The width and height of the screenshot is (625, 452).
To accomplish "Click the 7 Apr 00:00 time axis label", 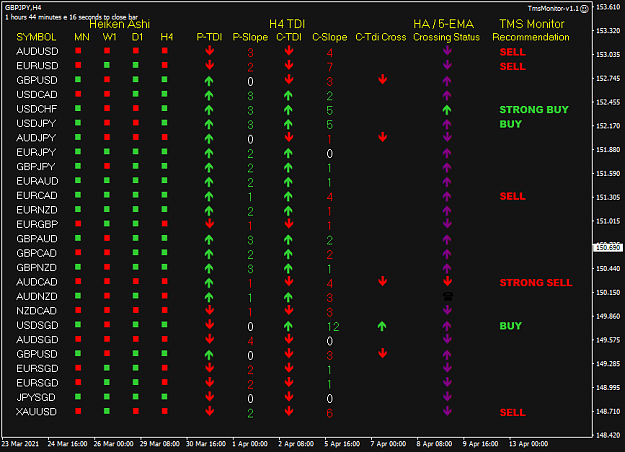I will click(x=388, y=444).
